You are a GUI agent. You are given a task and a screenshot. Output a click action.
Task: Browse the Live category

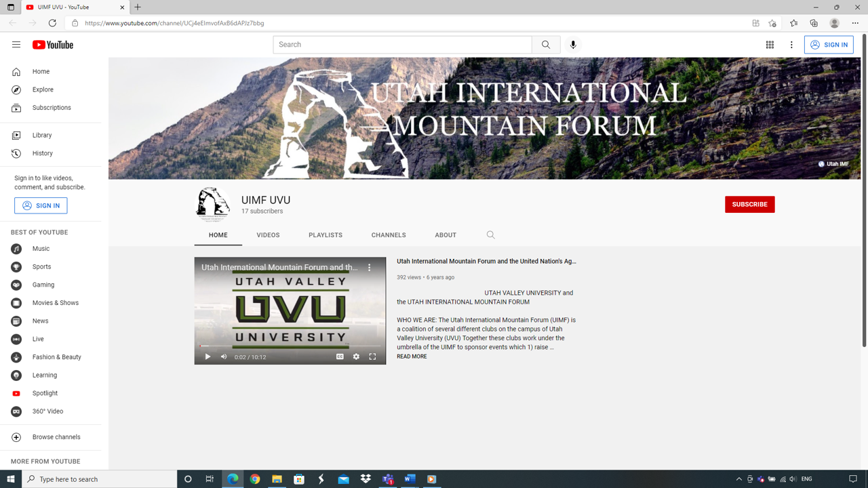pos(51,339)
